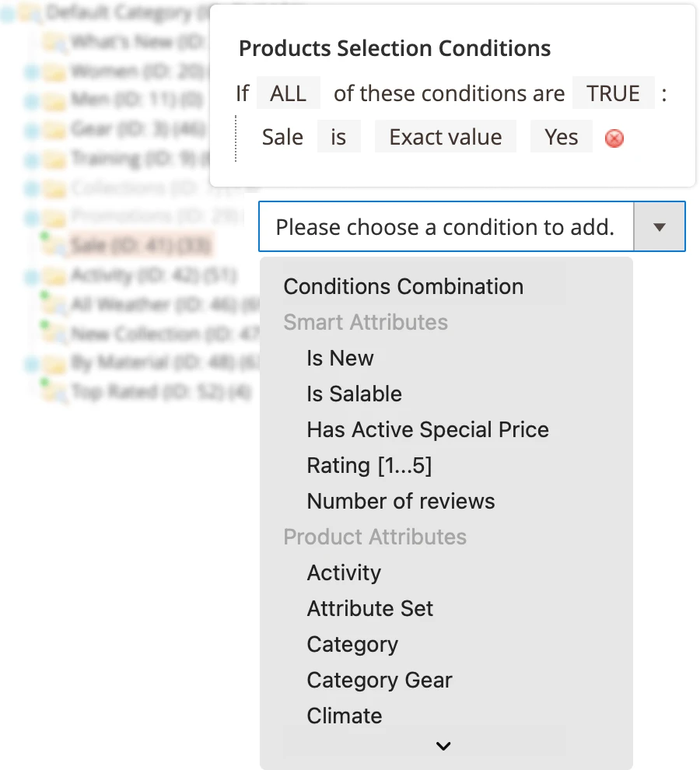This screenshot has width=700, height=770.
Task: Click the Sale category icon in the tree
Action: click(56, 244)
